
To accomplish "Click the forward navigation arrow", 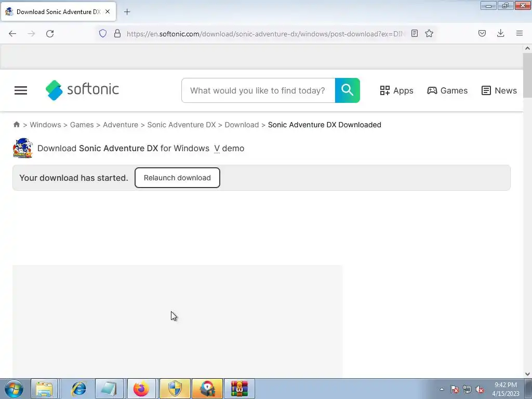I will [31, 34].
